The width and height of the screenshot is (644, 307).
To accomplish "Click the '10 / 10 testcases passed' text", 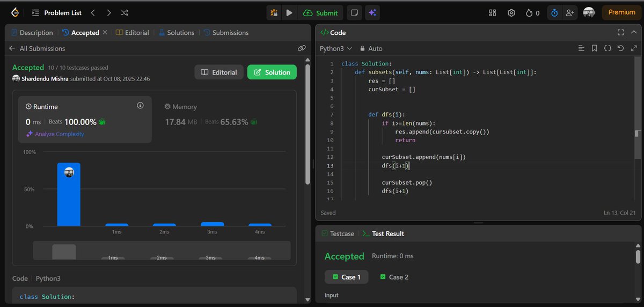I will pyautogui.click(x=78, y=68).
